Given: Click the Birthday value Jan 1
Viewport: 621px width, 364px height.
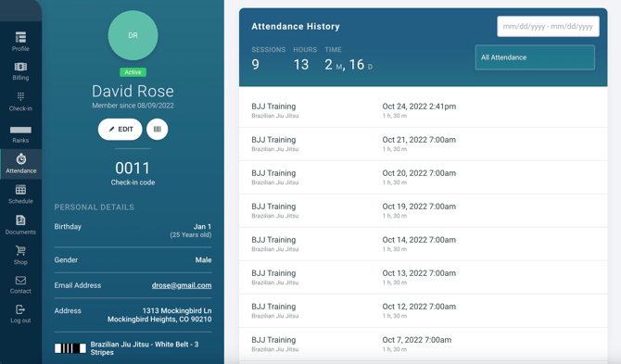Looking at the screenshot, I should tap(202, 227).
